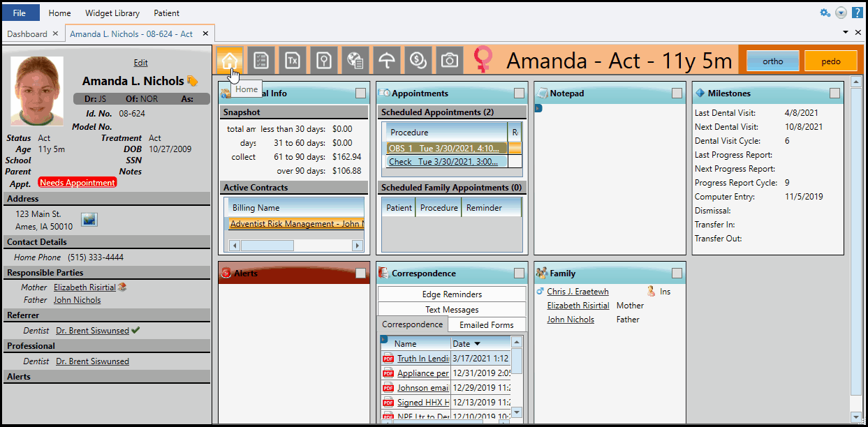The image size is (868, 427).
Task: Expand the round dropdown button beside the help icon
Action: coord(841,13)
